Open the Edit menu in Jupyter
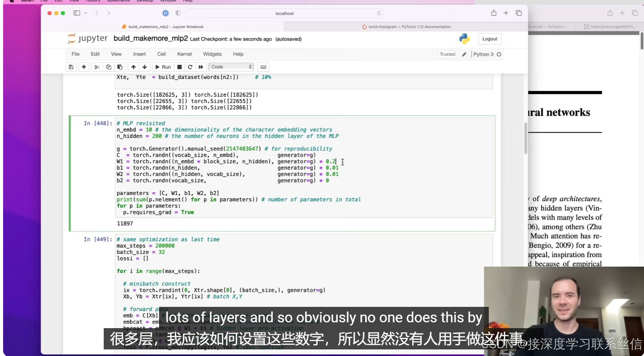 coord(95,54)
